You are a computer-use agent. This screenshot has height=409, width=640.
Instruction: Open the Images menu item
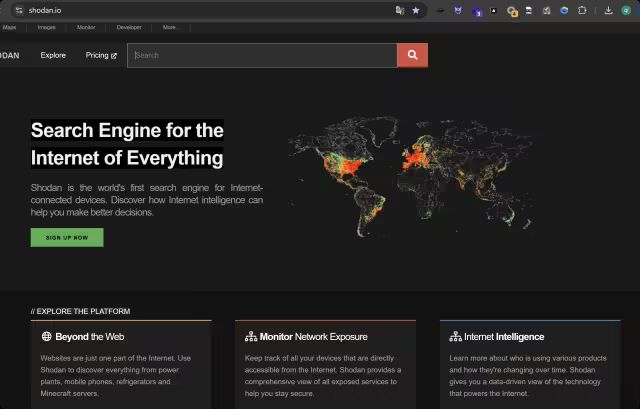(47, 27)
